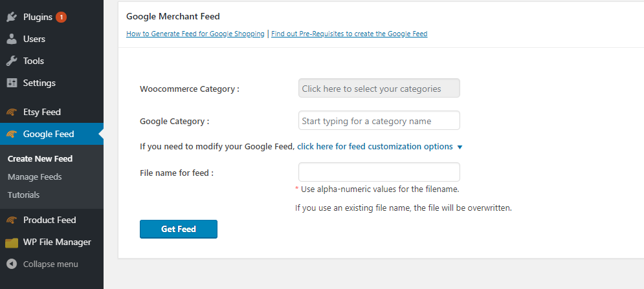Image resolution: width=644 pixels, height=289 pixels.
Task: Click the file will be overwritten note
Action: coord(403,208)
